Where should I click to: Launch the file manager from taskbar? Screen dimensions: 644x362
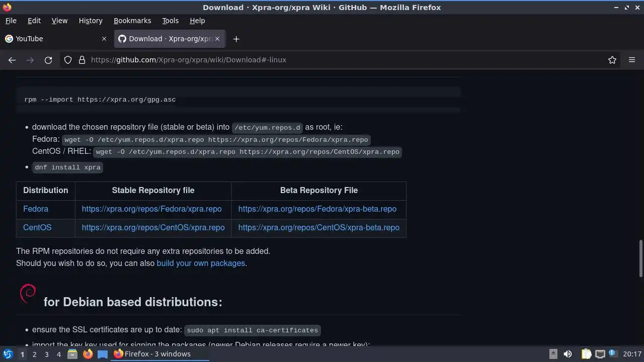[x=72, y=354]
